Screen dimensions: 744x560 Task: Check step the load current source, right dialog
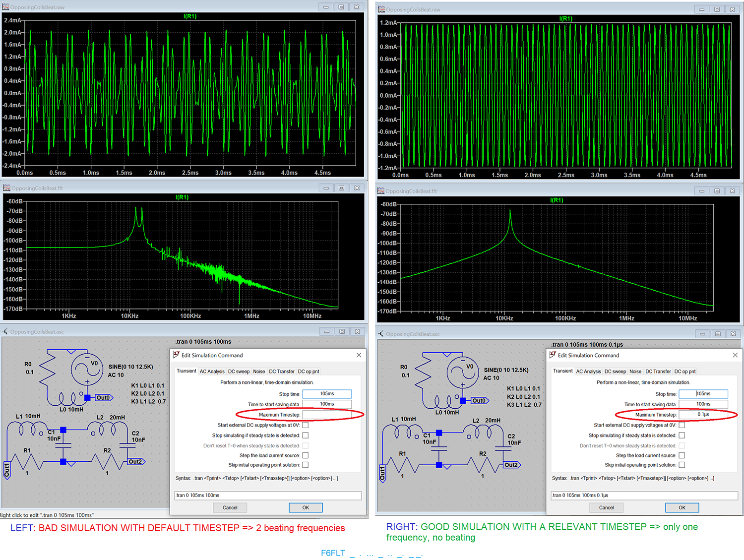(682, 455)
